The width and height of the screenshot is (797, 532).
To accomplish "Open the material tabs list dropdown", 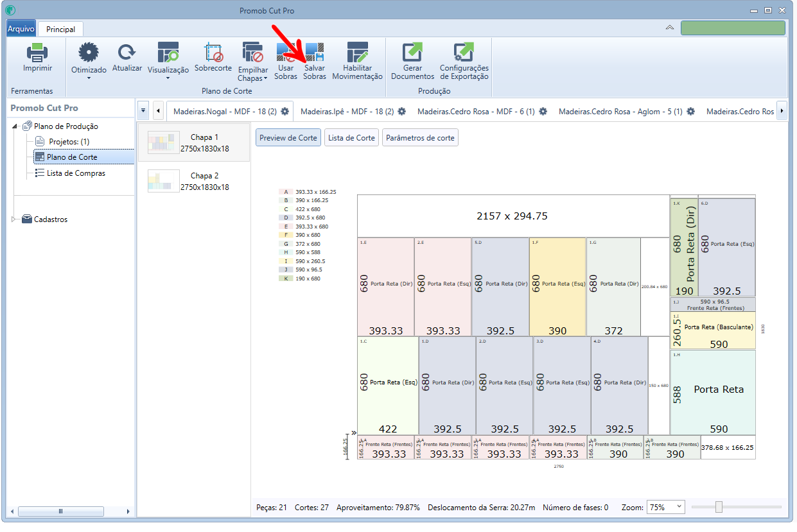I will pos(144,110).
